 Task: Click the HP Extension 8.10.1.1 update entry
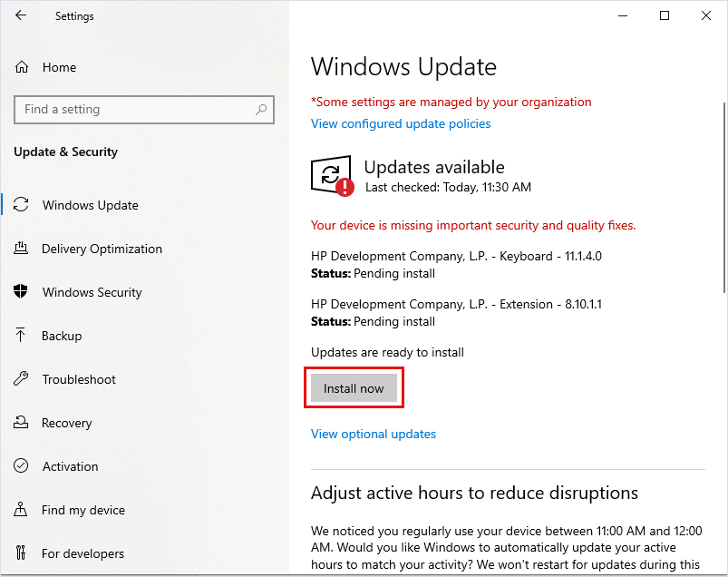[456, 313]
